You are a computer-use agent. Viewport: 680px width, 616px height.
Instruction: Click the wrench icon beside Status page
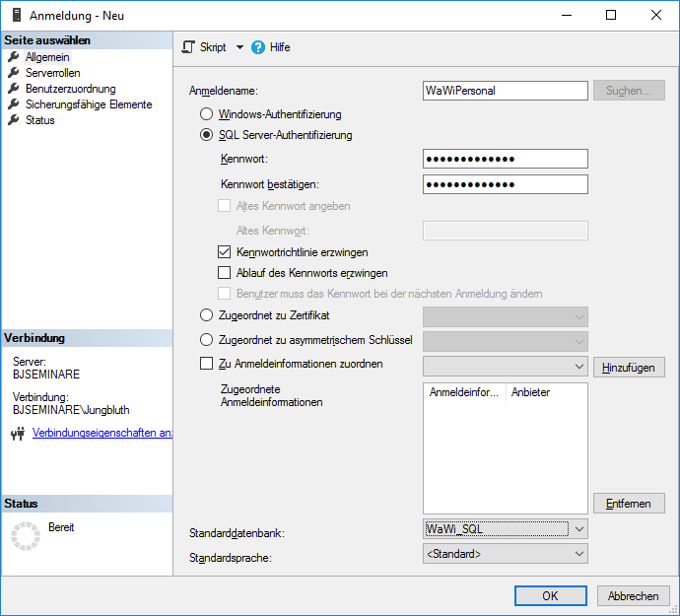coord(14,120)
